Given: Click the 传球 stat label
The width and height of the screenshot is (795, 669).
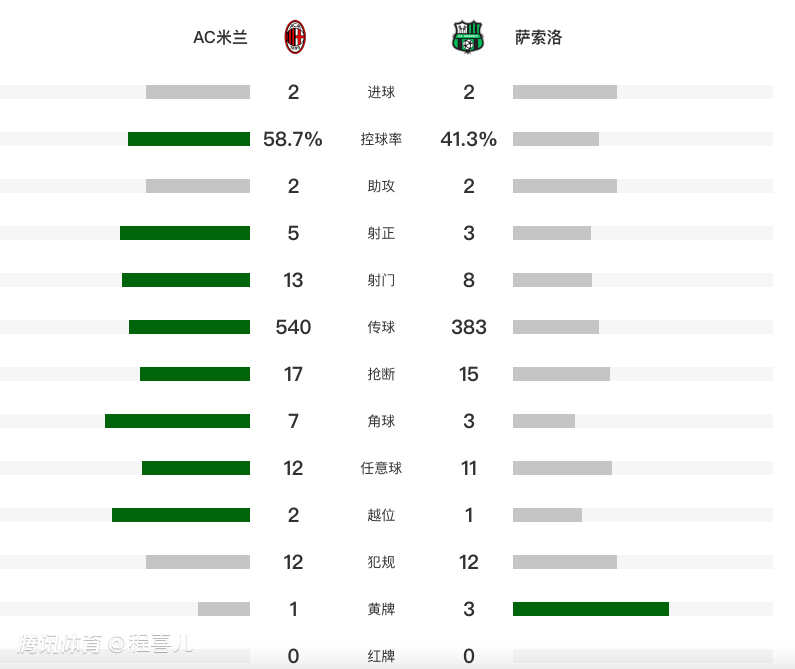Looking at the screenshot, I should point(381,327).
